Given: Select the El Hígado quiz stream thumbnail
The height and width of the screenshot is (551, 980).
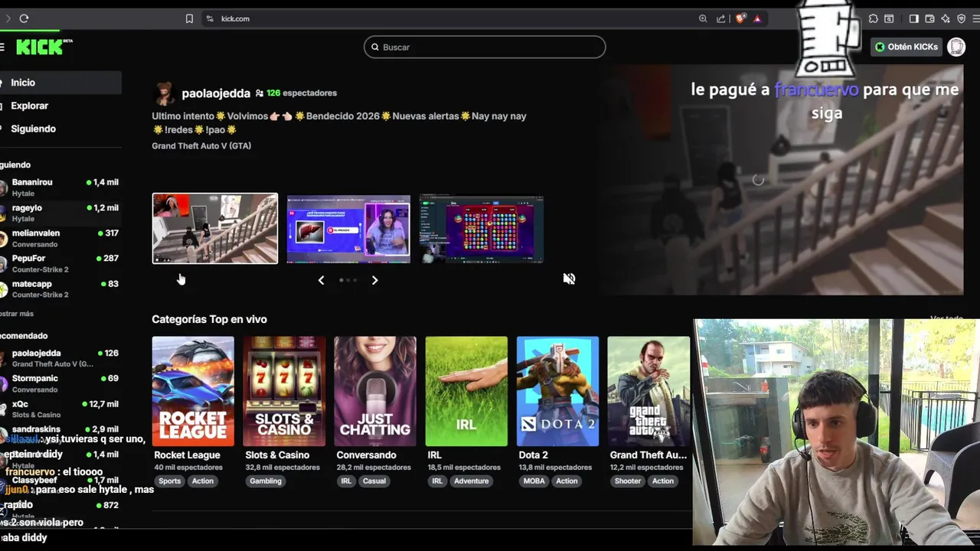Looking at the screenshot, I should tap(348, 229).
